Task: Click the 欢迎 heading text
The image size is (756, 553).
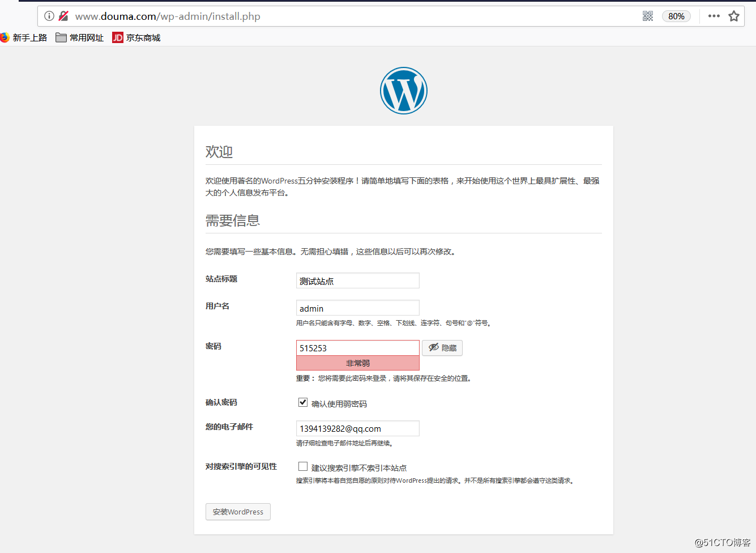Action: (219, 152)
